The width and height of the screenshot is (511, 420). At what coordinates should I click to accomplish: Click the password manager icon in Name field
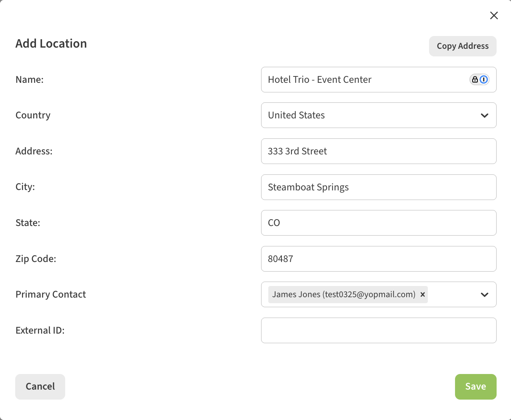click(479, 80)
